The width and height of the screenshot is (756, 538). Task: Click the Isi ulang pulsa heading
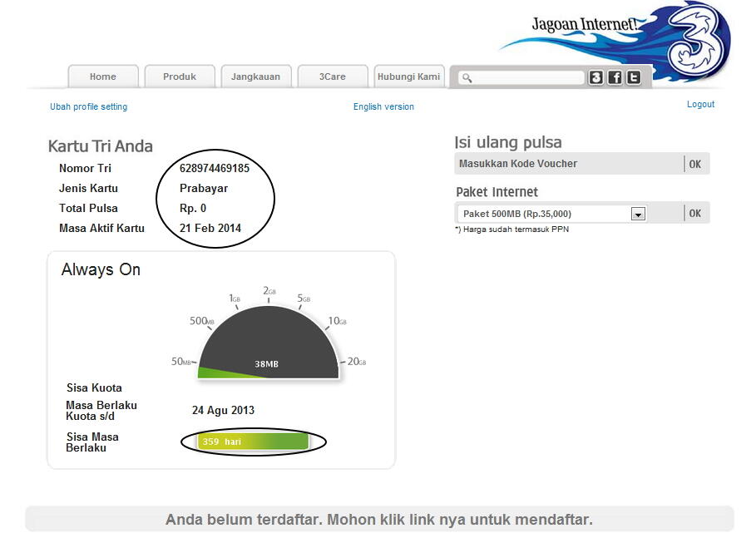508,142
